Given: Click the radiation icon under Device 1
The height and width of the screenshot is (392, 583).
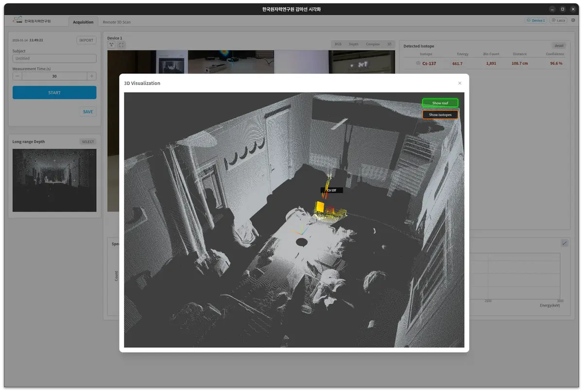Looking at the screenshot, I should (x=111, y=45).
